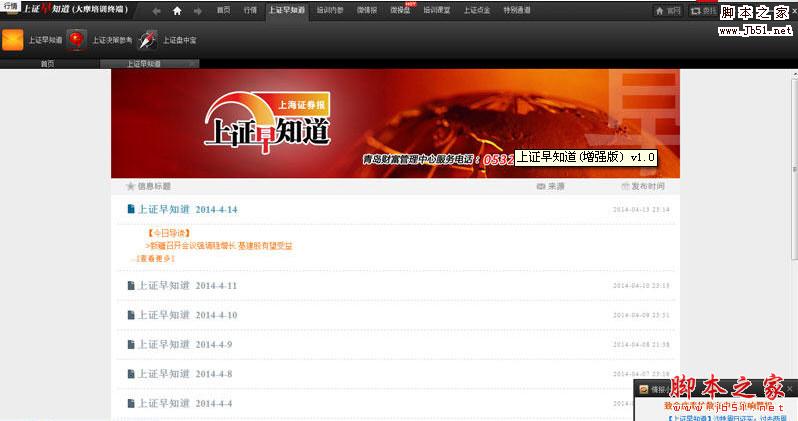Open article 上证早知道 2014-4-4
The height and width of the screenshot is (421, 798).
pyautogui.click(x=185, y=404)
